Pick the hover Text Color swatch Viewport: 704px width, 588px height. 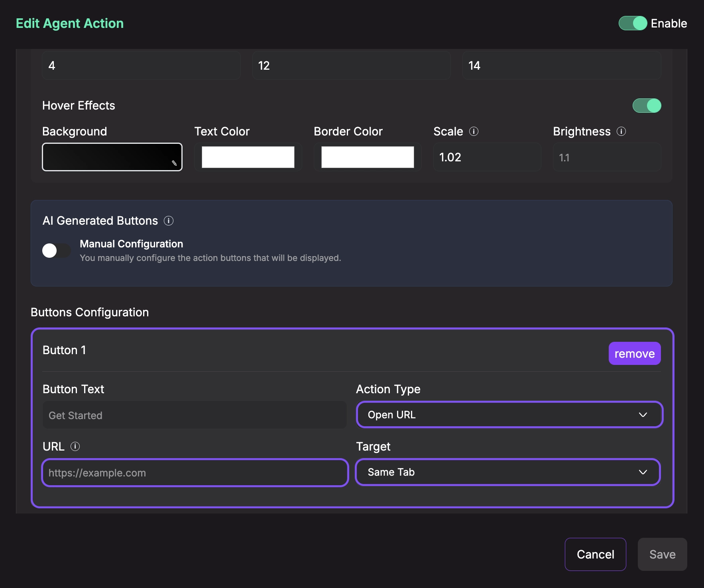coord(248,157)
